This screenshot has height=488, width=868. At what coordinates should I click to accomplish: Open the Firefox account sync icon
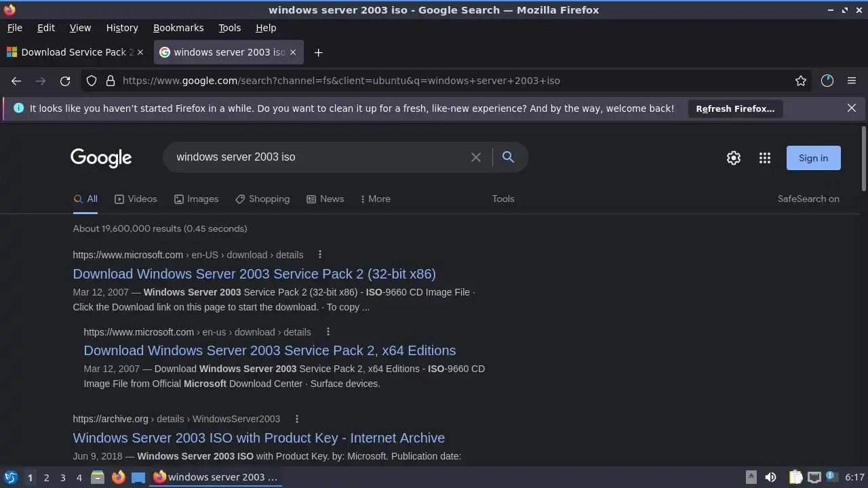[827, 81]
